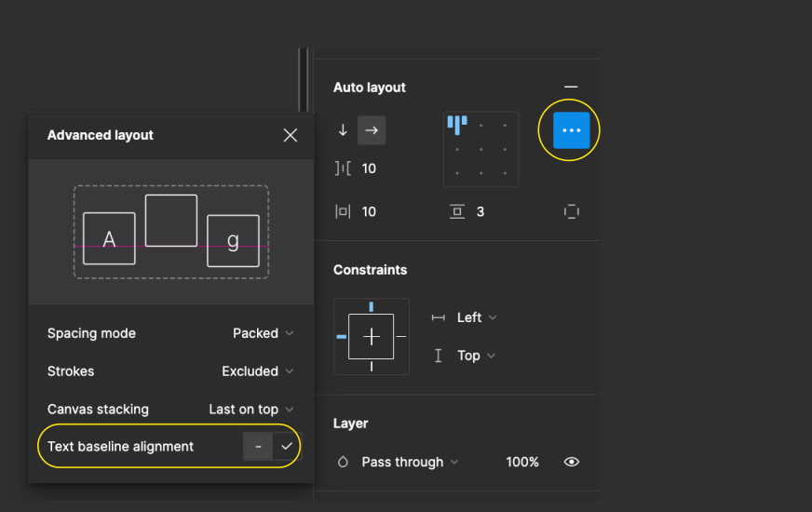Open Pass through blend mode dropdown
The height and width of the screenshot is (512, 812).
pos(410,462)
